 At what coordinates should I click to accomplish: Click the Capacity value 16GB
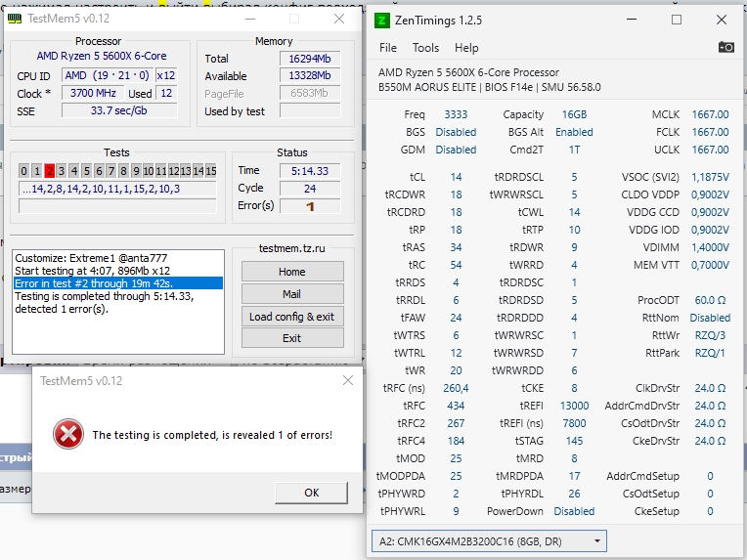[x=574, y=114]
